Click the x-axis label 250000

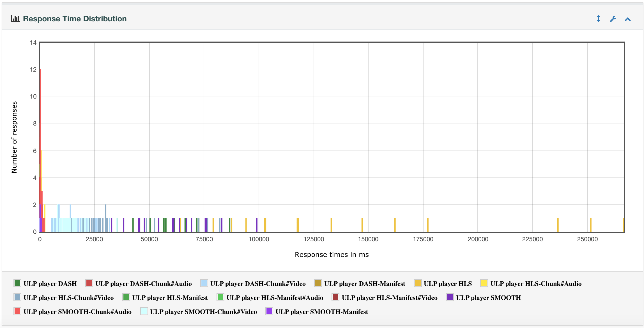coord(587,239)
